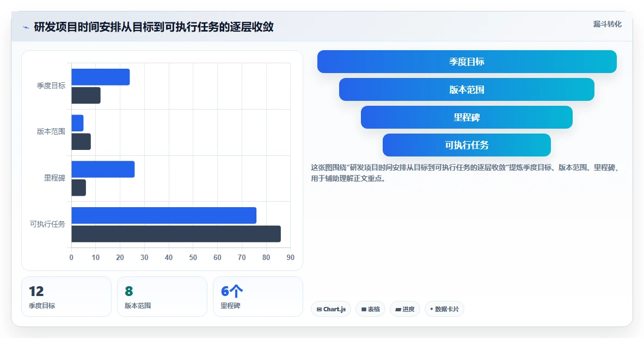Click the dark bar for 里程碑
Screen dimensions: 644x338
click(79, 188)
